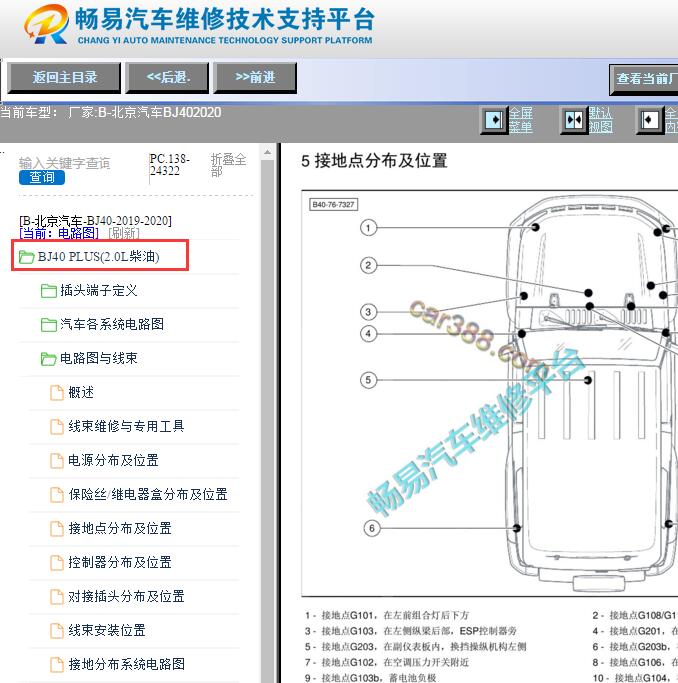The height and width of the screenshot is (683, 678).
Task: Click the 返回主目录 button
Action: click(x=64, y=78)
